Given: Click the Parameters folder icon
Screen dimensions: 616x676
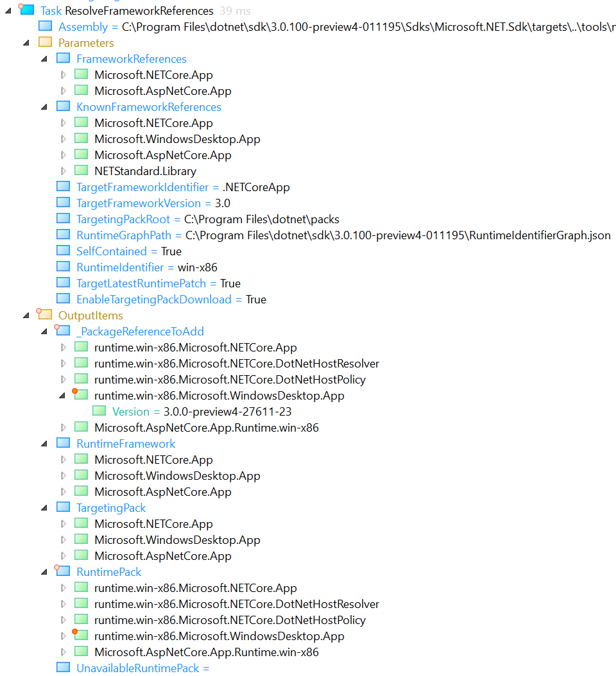Looking at the screenshot, I should 44,42.
